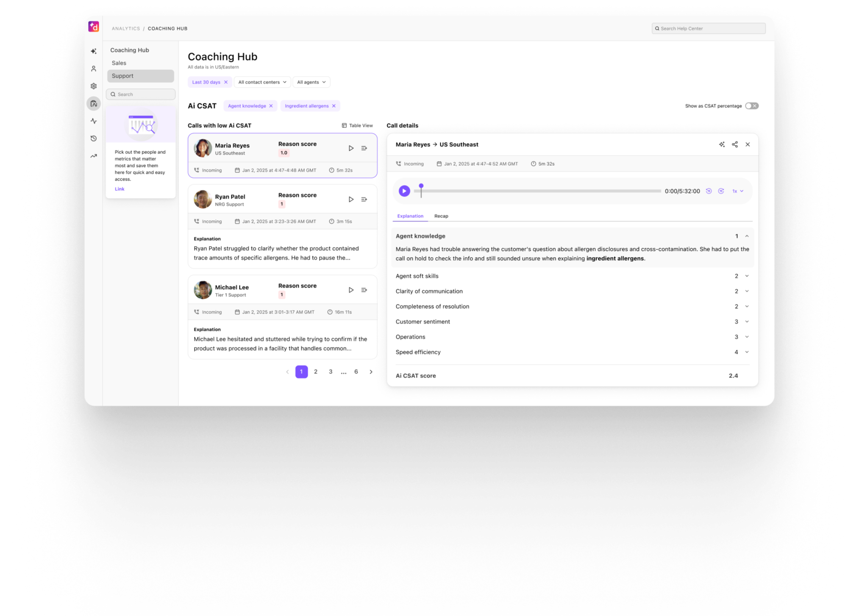Select Sales in the Coaching Hub sidebar
Image resolution: width=859 pixels, height=616 pixels.
(119, 63)
